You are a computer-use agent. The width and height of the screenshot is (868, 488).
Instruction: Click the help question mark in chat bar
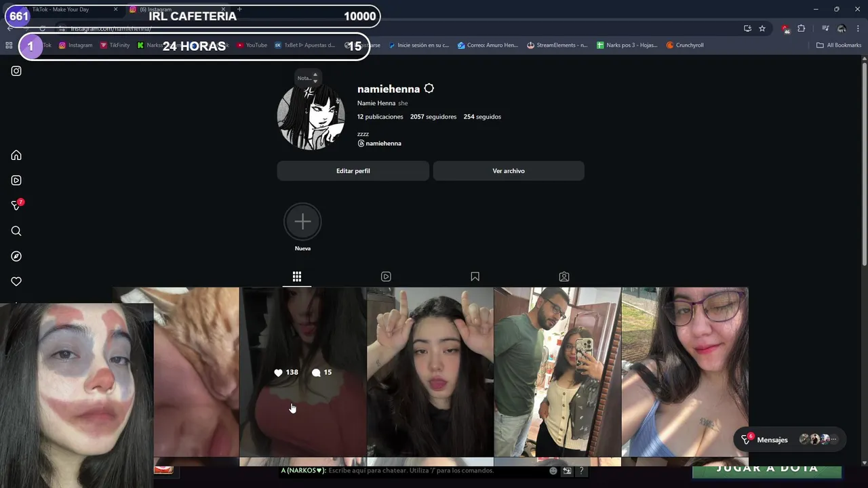click(x=581, y=470)
